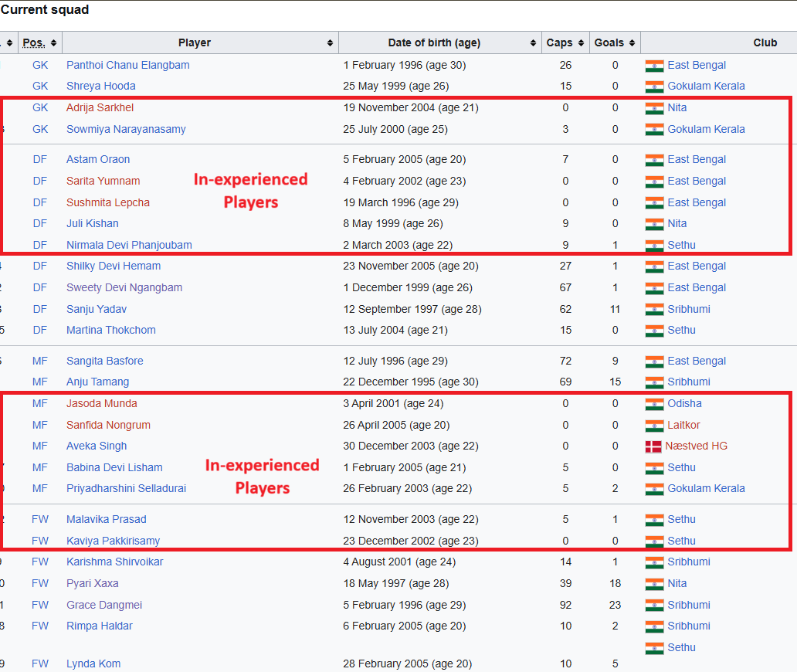Open Juli Kishan player page
Viewport: 797px width, 672px height.
click(93, 224)
